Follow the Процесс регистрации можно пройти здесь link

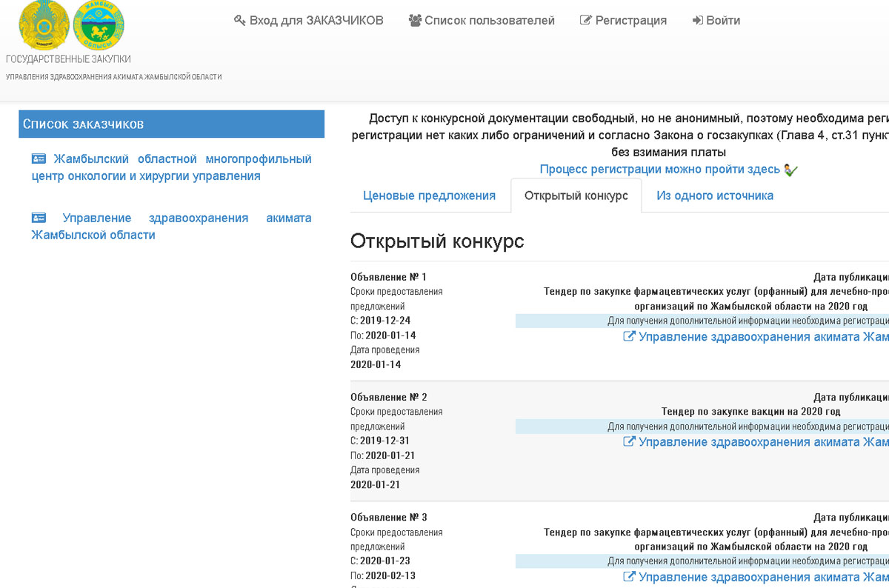[x=659, y=170]
